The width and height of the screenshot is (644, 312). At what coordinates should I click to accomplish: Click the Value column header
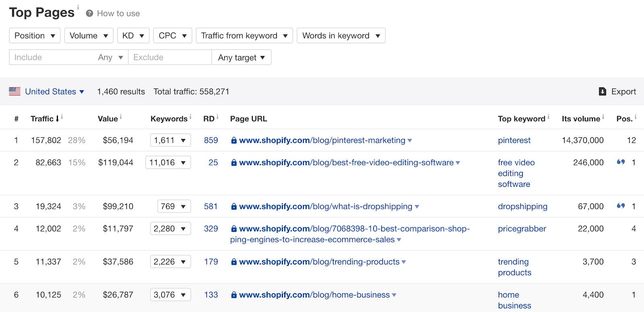coord(108,118)
